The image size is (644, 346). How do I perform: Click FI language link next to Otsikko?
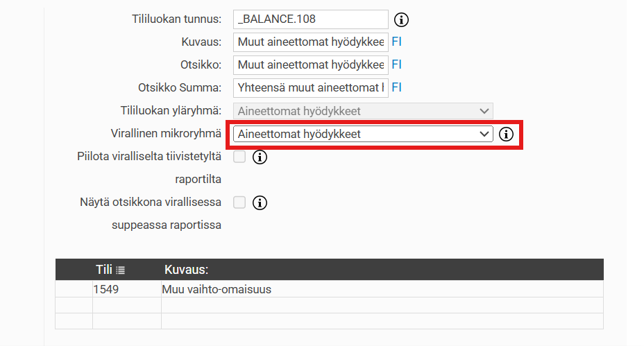click(x=396, y=64)
